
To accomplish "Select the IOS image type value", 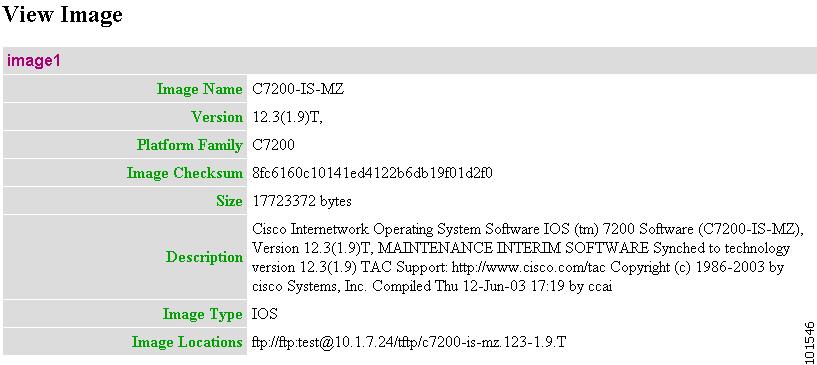I will (x=265, y=314).
